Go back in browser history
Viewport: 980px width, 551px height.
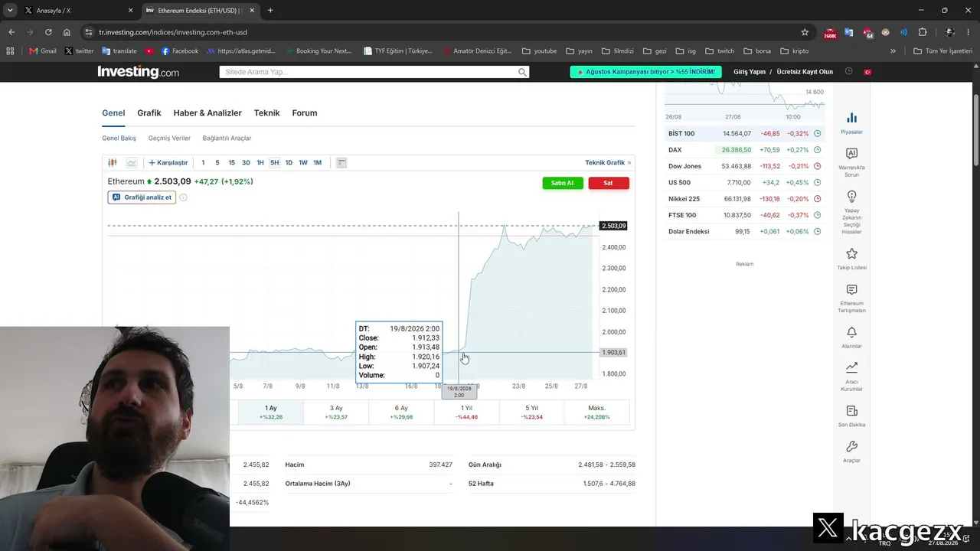tap(11, 32)
